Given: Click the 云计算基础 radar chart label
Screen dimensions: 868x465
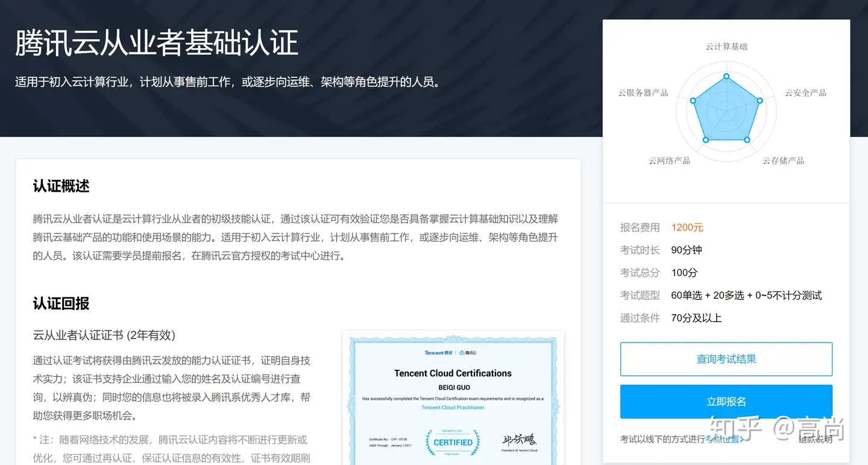Looking at the screenshot, I should point(726,46).
